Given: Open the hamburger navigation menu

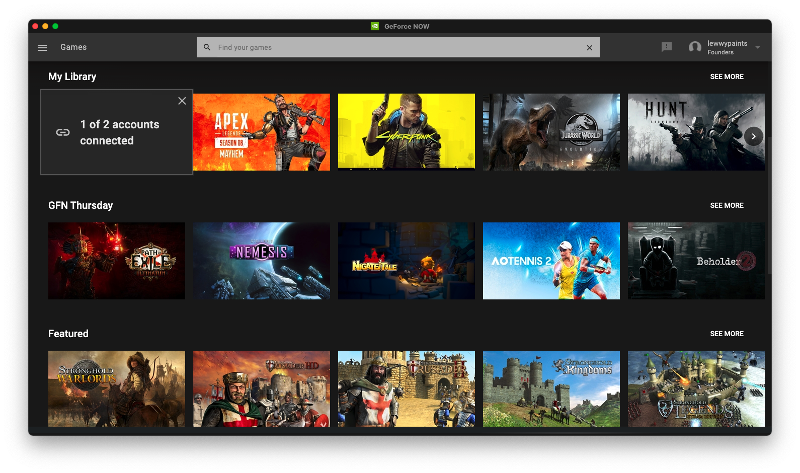Looking at the screenshot, I should coord(42,47).
